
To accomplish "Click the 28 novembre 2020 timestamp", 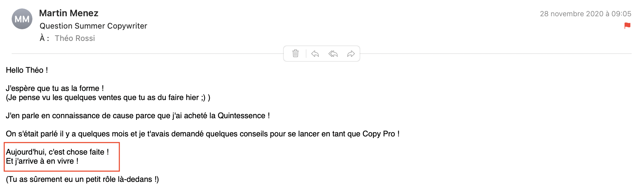I will click(x=585, y=14).
